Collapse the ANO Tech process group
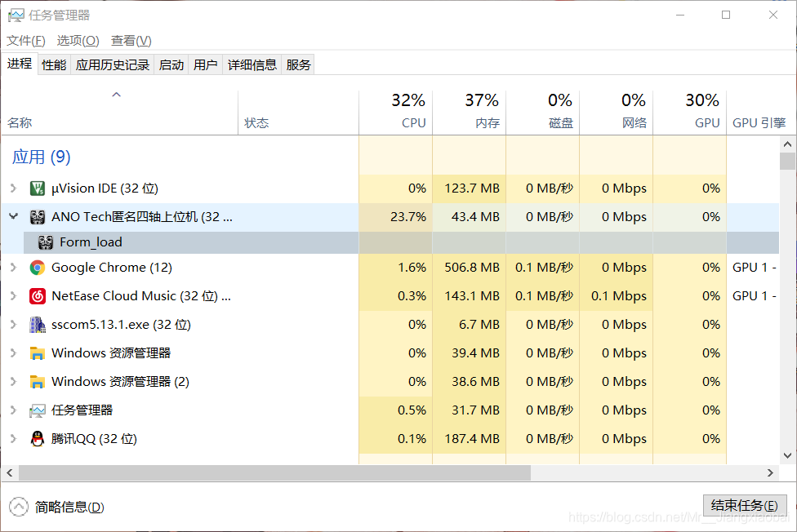Viewport: 797px width, 532px height. click(13, 217)
